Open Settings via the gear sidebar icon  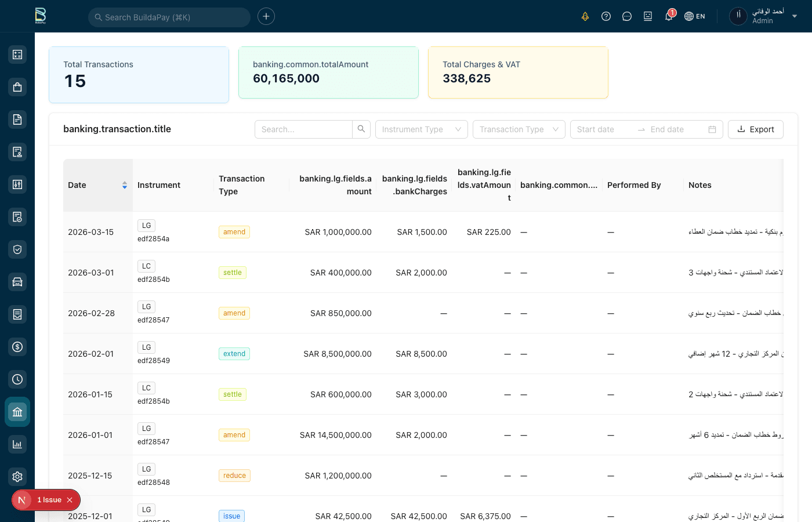tap(17, 477)
